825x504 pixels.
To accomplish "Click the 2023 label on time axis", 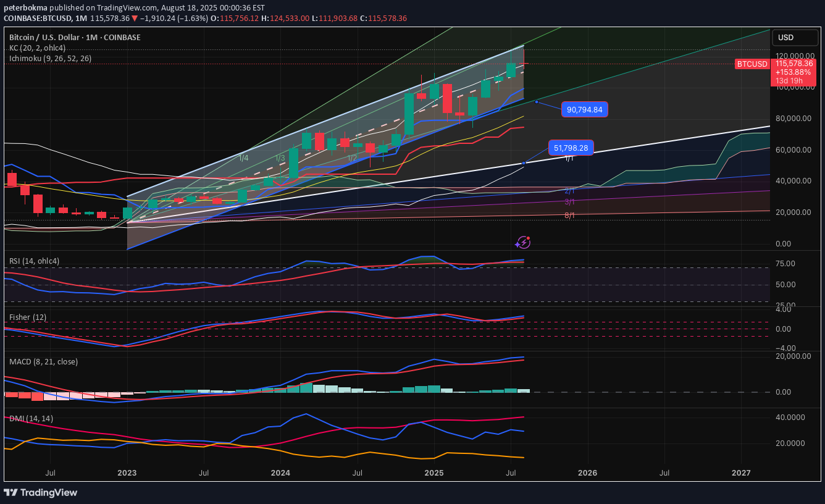I will [x=127, y=473].
